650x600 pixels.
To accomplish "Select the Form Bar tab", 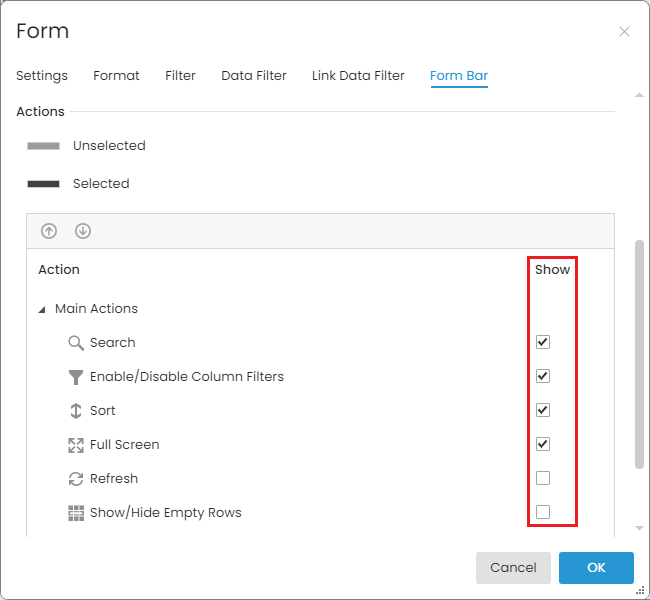I will (x=459, y=75).
